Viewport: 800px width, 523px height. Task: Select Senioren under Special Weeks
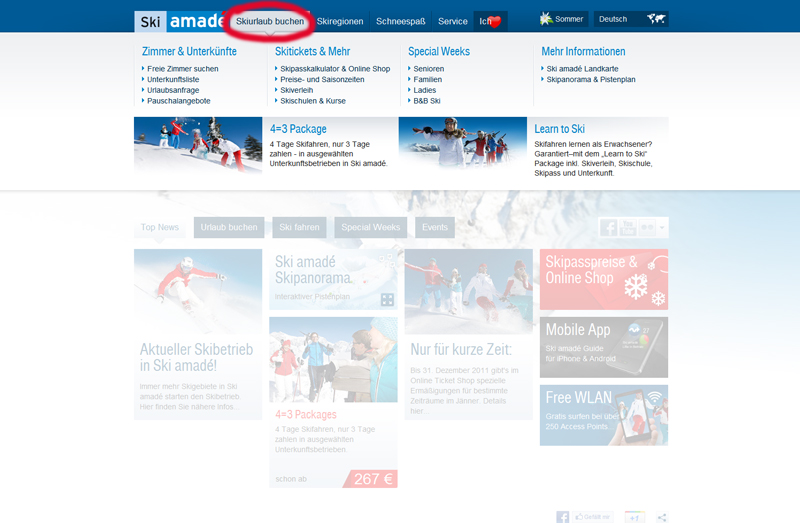point(429,68)
